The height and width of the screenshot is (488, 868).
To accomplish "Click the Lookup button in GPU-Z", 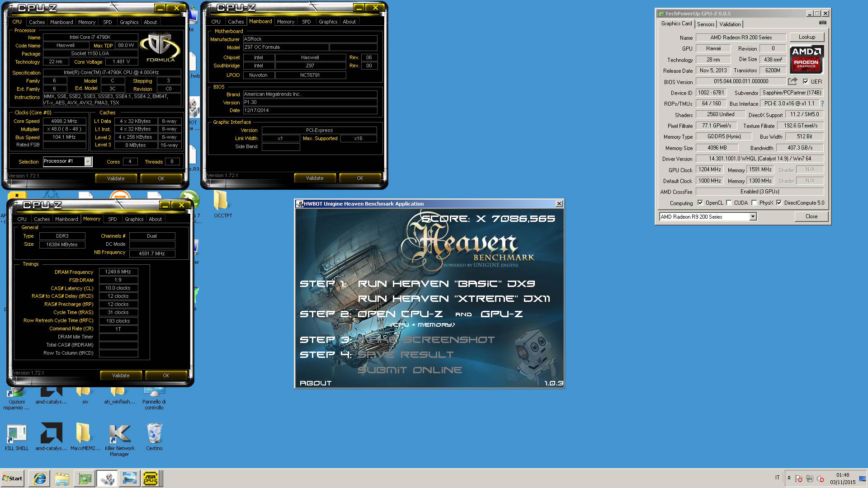I will 807,37.
